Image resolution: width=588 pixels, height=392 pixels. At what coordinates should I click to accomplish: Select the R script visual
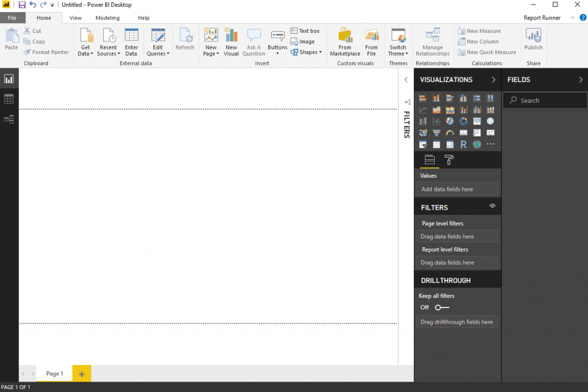tap(463, 145)
